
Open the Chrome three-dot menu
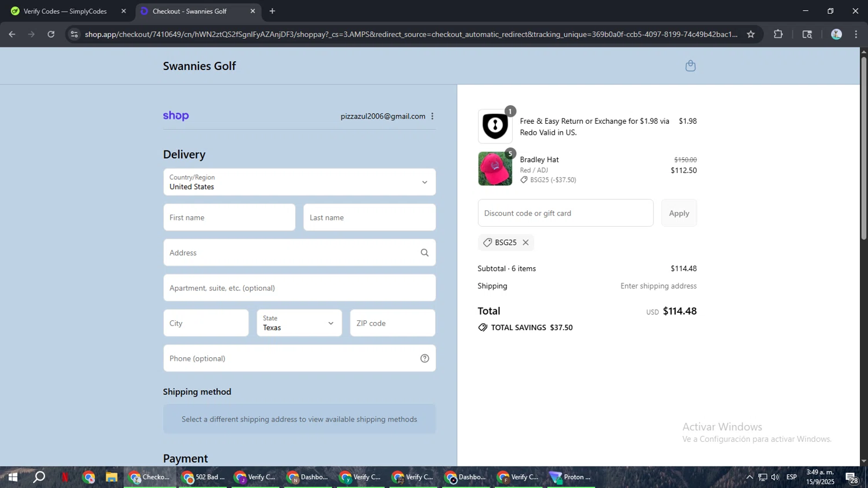(856, 34)
